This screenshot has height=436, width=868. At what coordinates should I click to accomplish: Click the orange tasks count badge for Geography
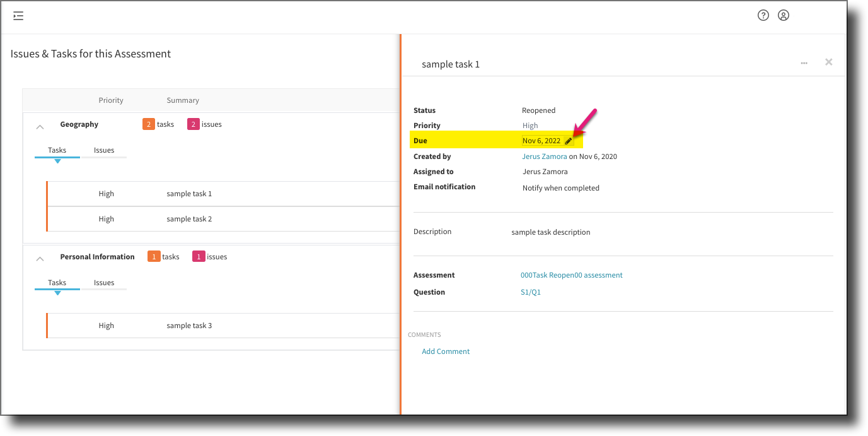(x=148, y=124)
